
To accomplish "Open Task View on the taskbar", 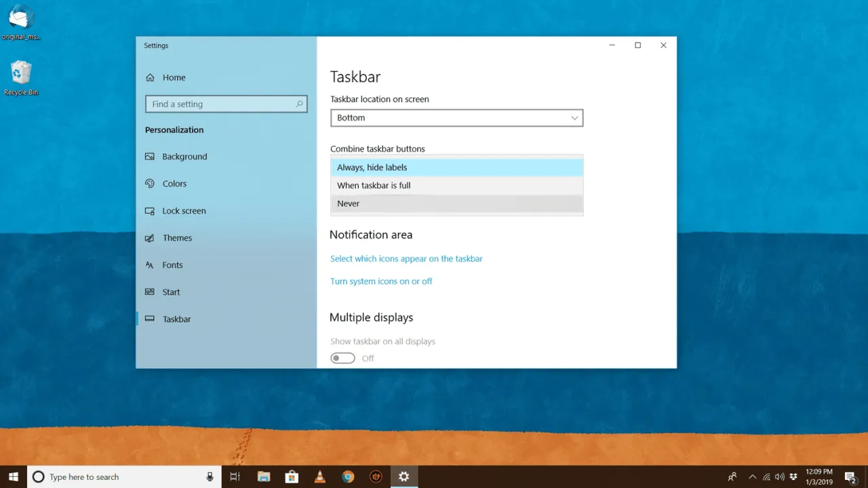I will (235, 476).
